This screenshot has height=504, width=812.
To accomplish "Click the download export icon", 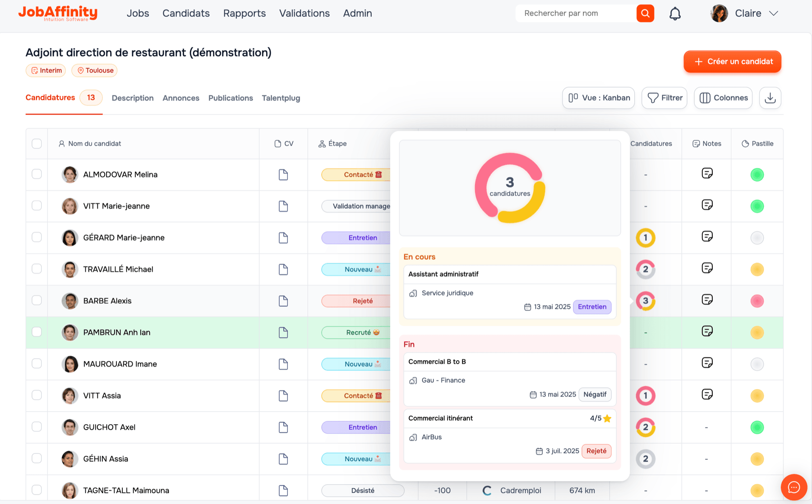I will 770,98.
